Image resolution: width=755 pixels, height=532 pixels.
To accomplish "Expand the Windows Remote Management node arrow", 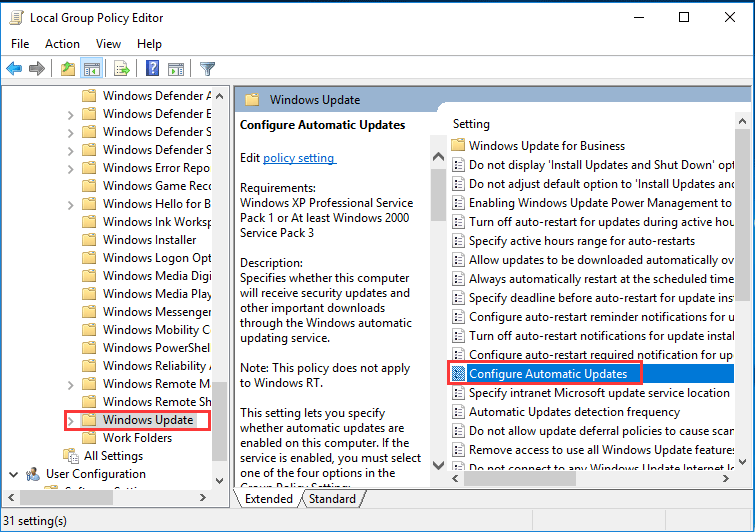I will click(70, 384).
